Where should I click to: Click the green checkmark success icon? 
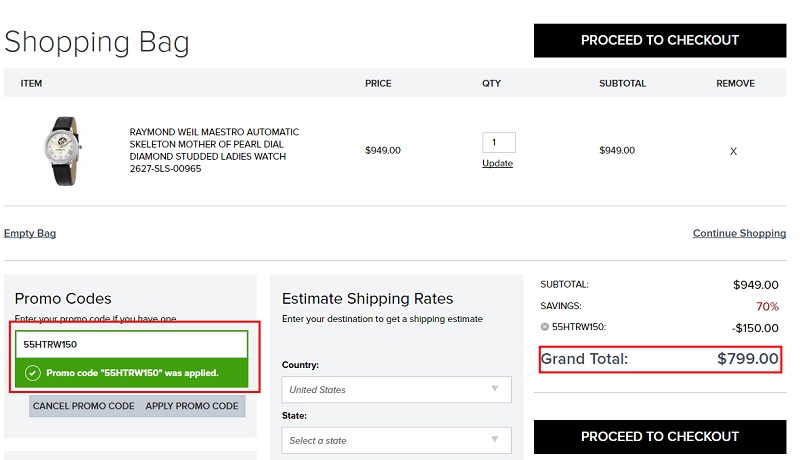(33, 373)
